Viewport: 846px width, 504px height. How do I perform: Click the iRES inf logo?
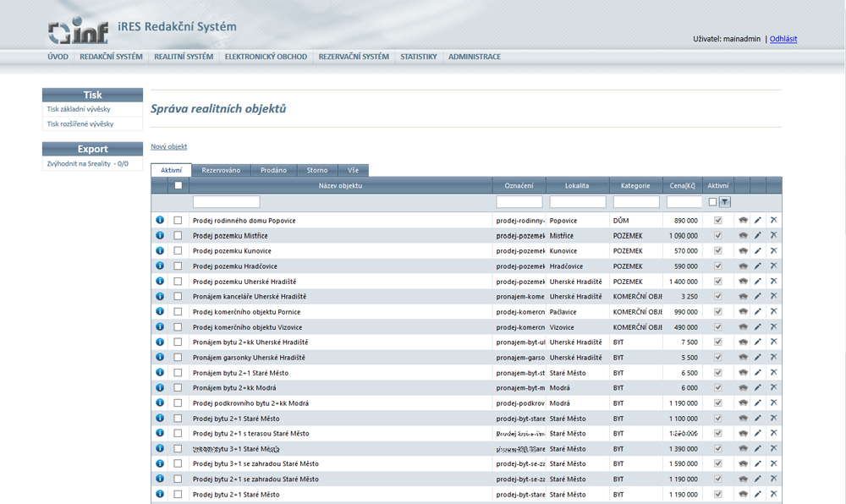[x=78, y=31]
